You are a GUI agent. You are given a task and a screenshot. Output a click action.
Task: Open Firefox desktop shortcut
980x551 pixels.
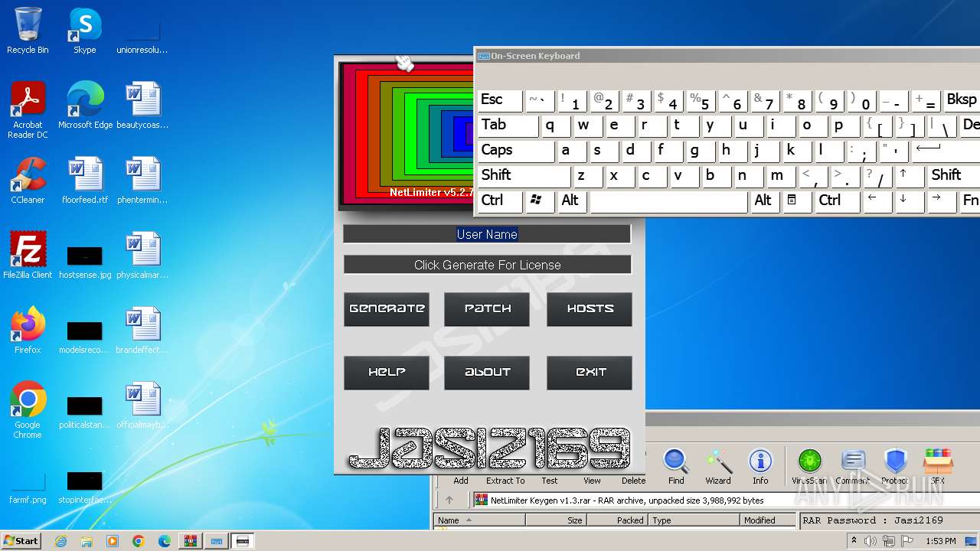[x=28, y=331]
